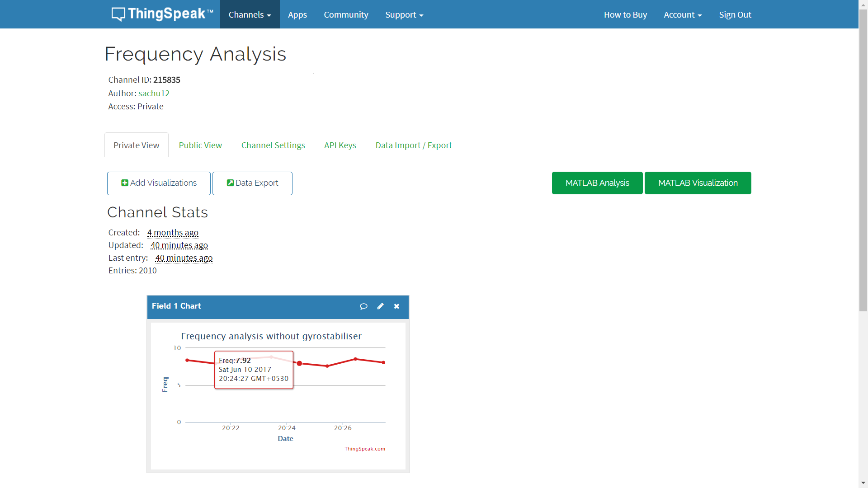Open the ThingSpeak.com chart credit link
This screenshot has width=868, height=488.
tap(365, 449)
